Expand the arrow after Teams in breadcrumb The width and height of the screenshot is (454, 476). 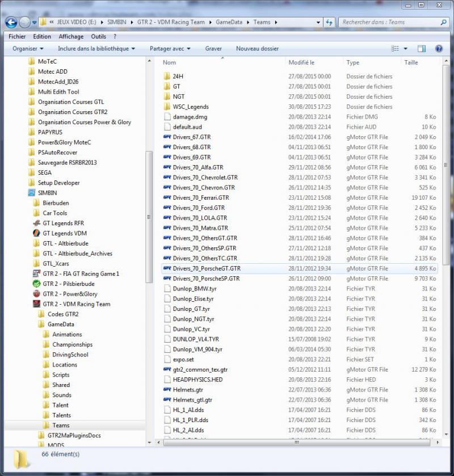pyautogui.click(x=276, y=22)
